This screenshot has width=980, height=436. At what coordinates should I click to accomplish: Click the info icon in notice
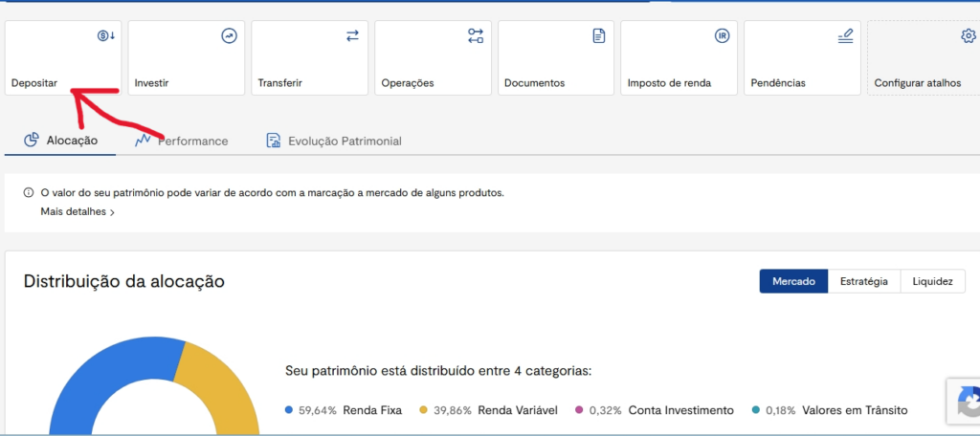point(28,193)
